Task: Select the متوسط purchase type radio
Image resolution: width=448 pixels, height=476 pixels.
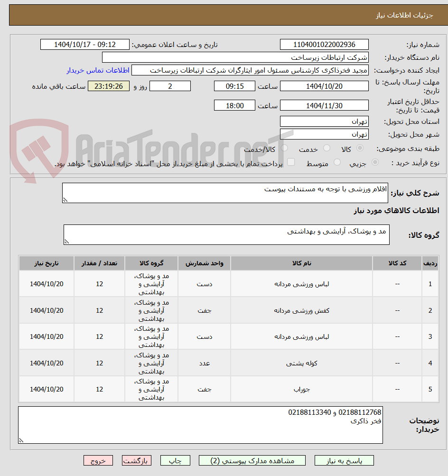Action: click(337, 162)
